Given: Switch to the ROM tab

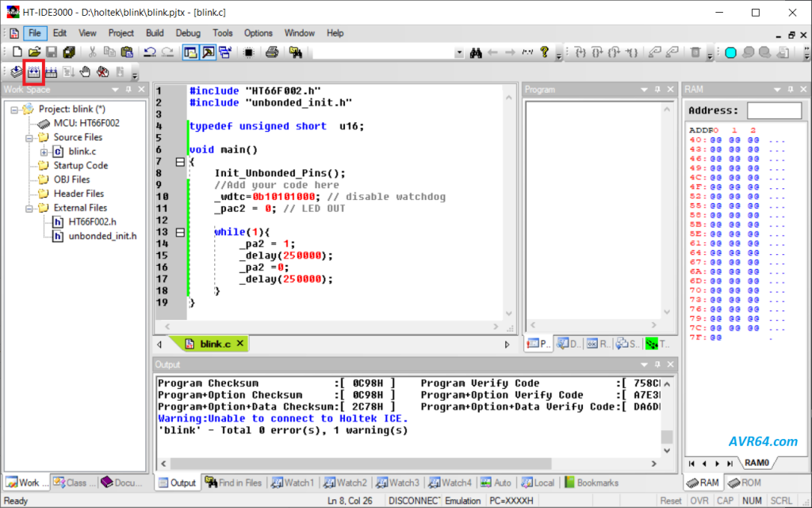Looking at the screenshot, I should click(x=745, y=483).
